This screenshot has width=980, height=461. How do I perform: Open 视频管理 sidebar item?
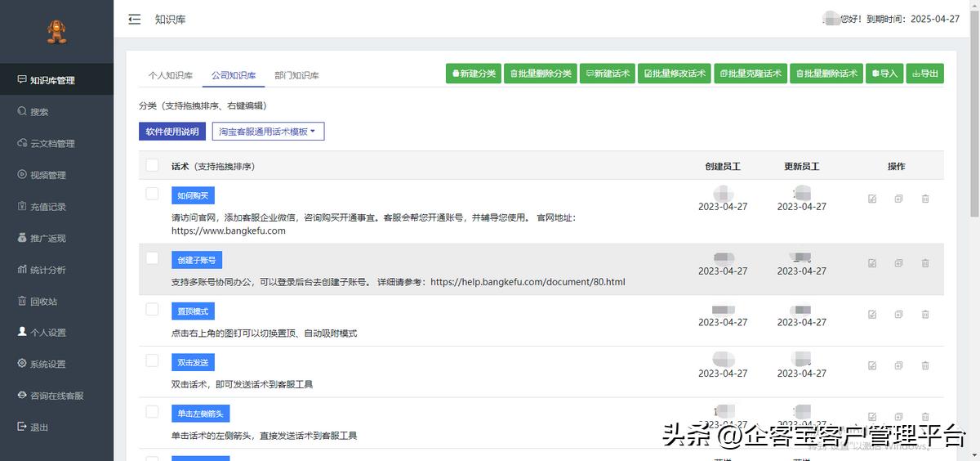56,175
